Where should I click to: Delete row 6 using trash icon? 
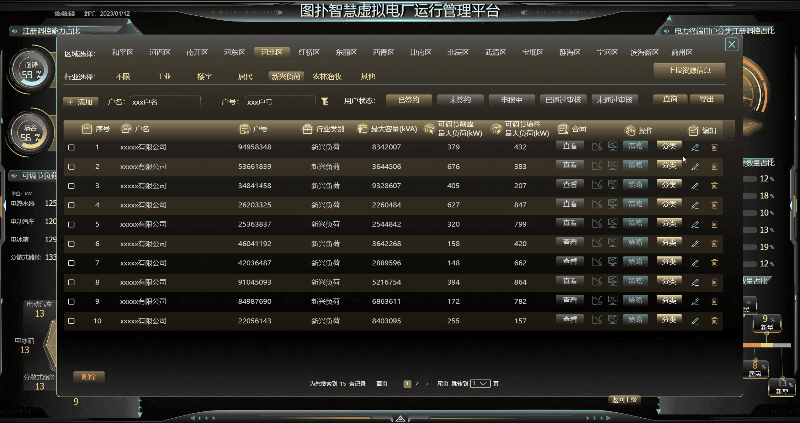pos(714,244)
